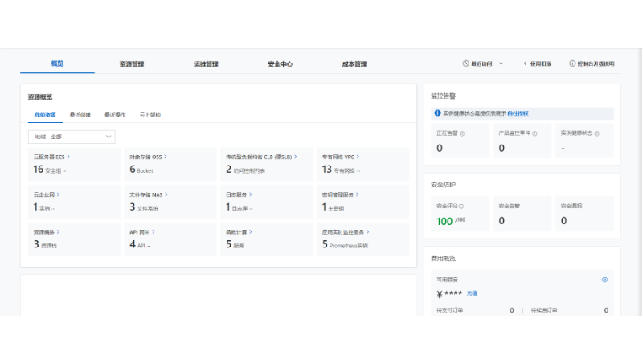Click the arrow next to 应用实时监控服务
The width and height of the screenshot is (643, 364).
pyautogui.click(x=368, y=231)
